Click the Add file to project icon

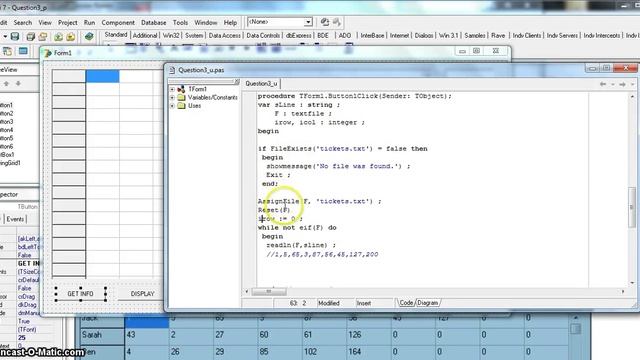tap(58, 37)
